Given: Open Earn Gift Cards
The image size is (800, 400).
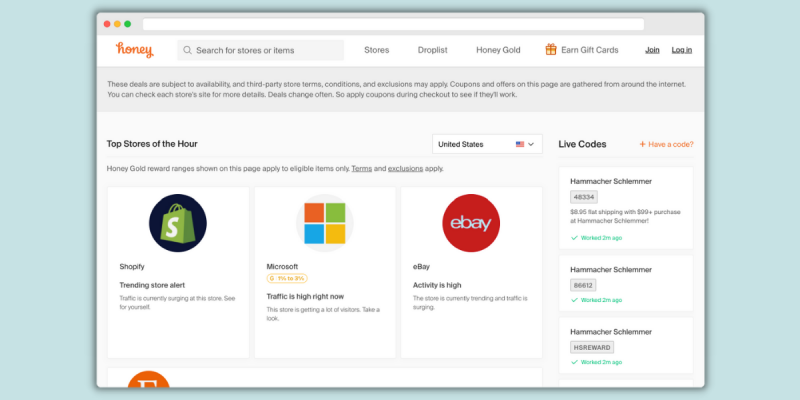Looking at the screenshot, I should (589, 50).
